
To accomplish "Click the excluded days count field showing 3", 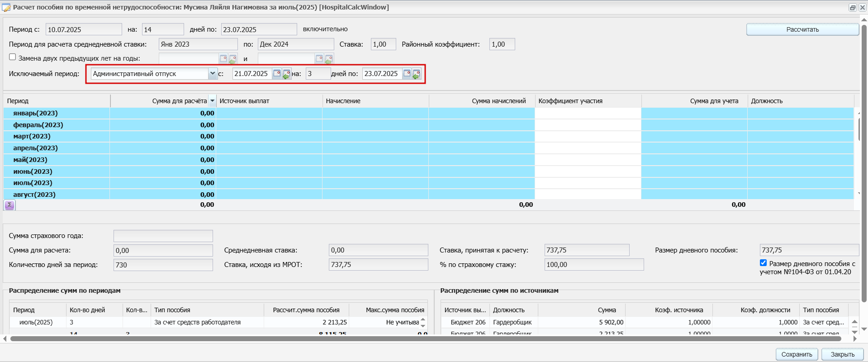I will click(x=318, y=73).
